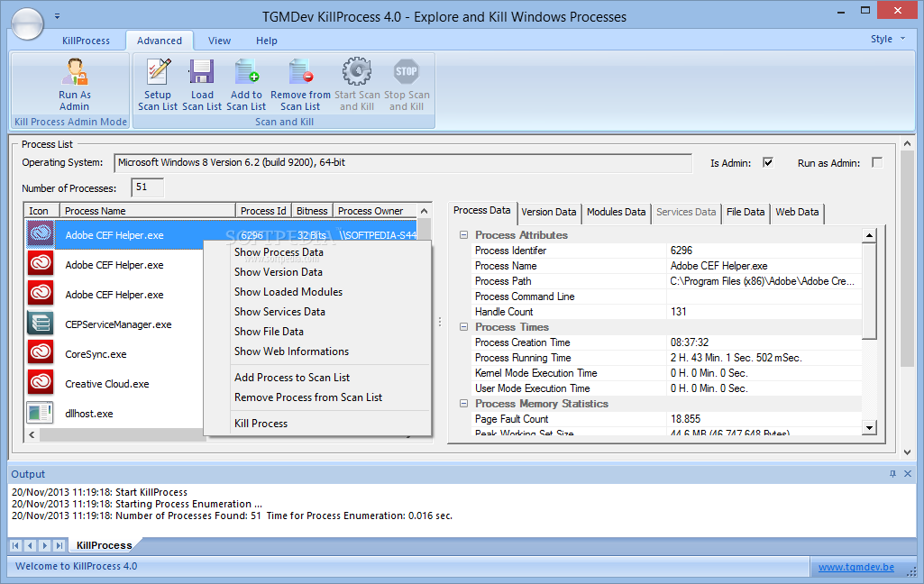Pin the Output panel
The height and width of the screenshot is (584, 924).
pyautogui.click(x=892, y=474)
